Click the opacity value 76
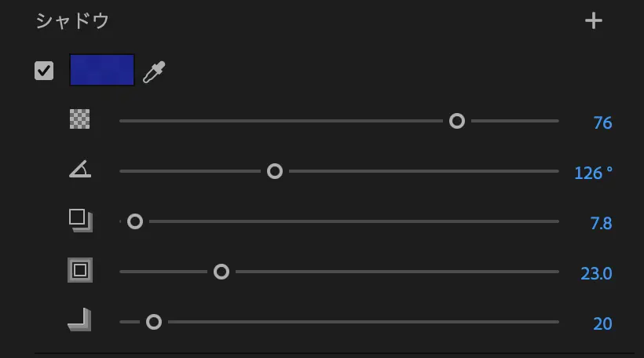The height and width of the screenshot is (358, 644). (602, 122)
